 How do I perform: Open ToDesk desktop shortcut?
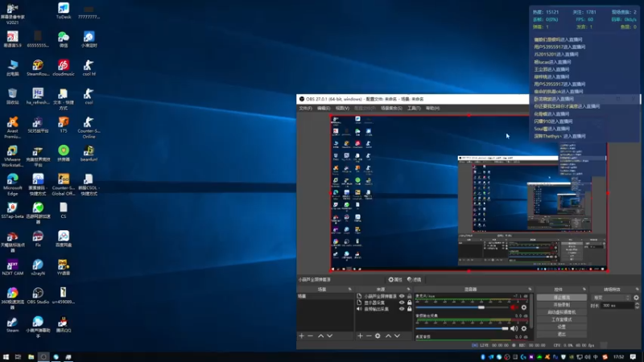(64, 11)
